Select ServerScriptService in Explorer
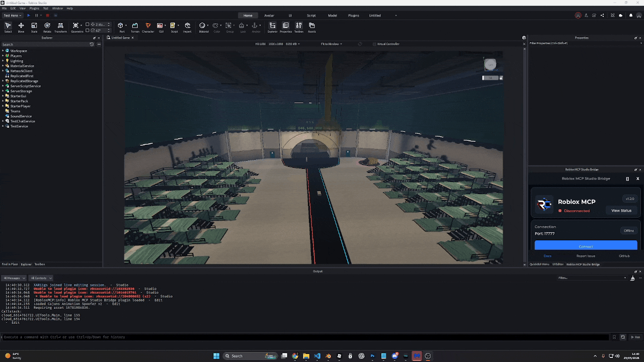This screenshot has width=644, height=362. [x=25, y=86]
